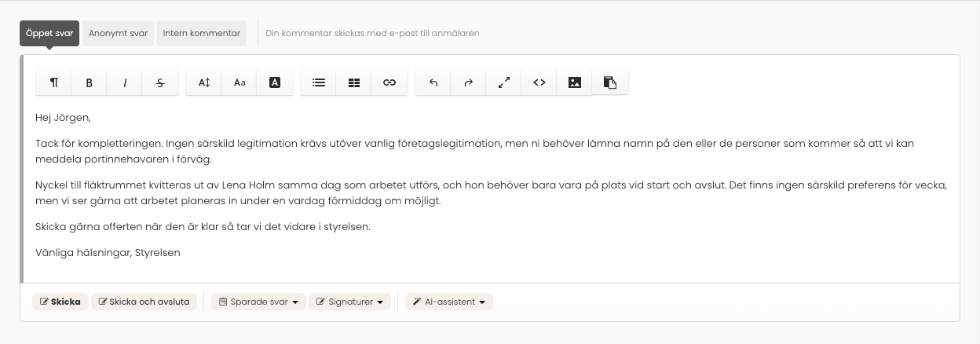Redo the last edit
Image resolution: width=980 pixels, height=344 pixels.
pos(469,82)
